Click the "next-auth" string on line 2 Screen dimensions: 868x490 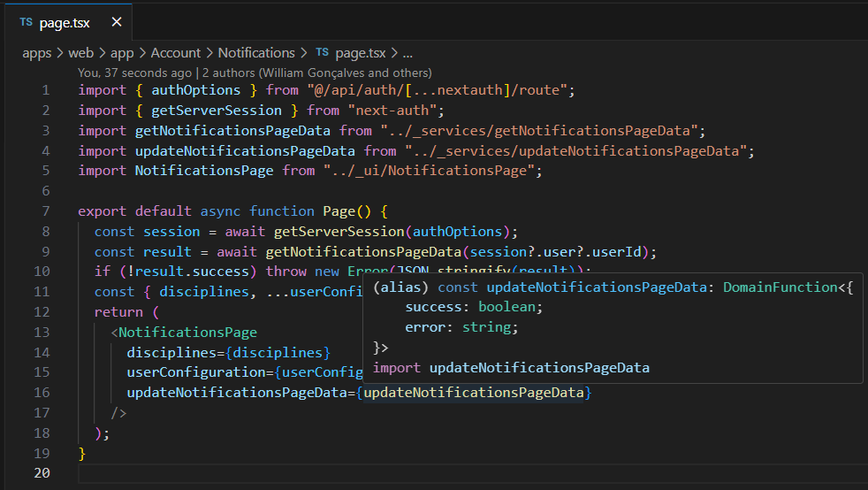click(392, 111)
